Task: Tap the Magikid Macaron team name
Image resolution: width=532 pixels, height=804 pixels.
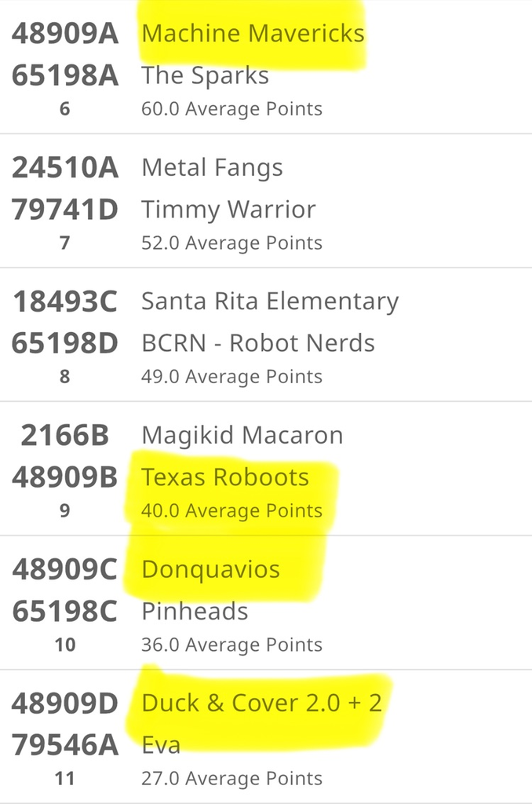Action: [242, 436]
